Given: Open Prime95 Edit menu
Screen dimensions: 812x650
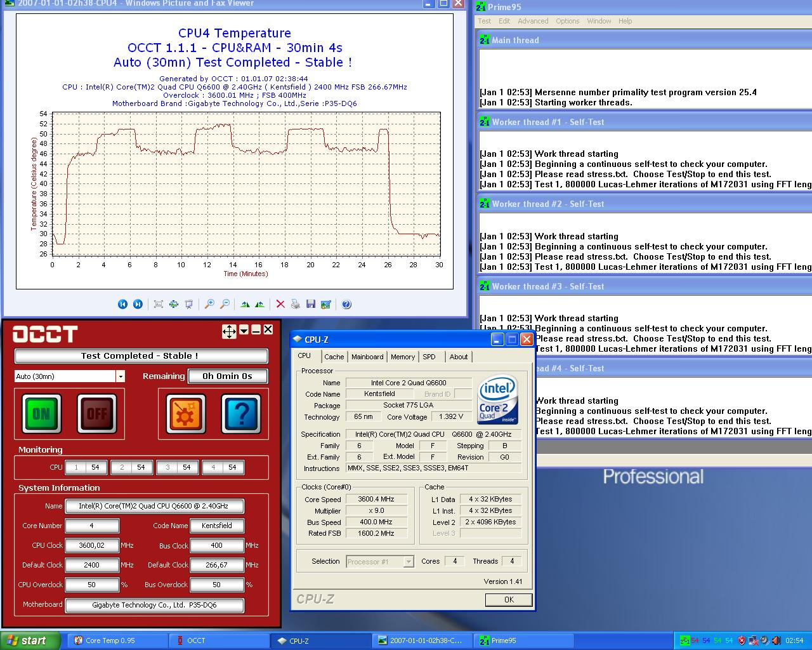Looking at the screenshot, I should [504, 21].
